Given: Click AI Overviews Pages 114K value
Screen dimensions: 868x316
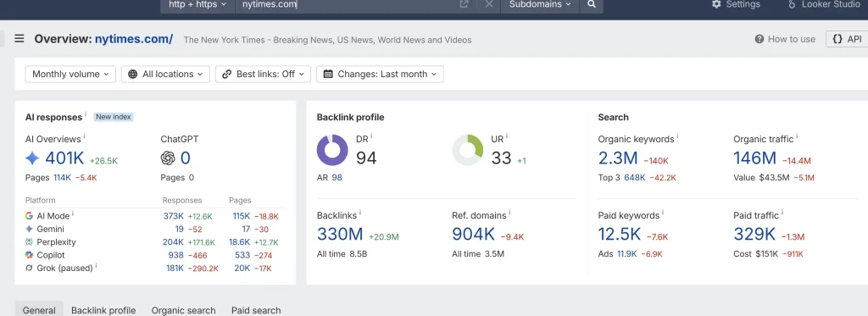Looking at the screenshot, I should [62, 178].
